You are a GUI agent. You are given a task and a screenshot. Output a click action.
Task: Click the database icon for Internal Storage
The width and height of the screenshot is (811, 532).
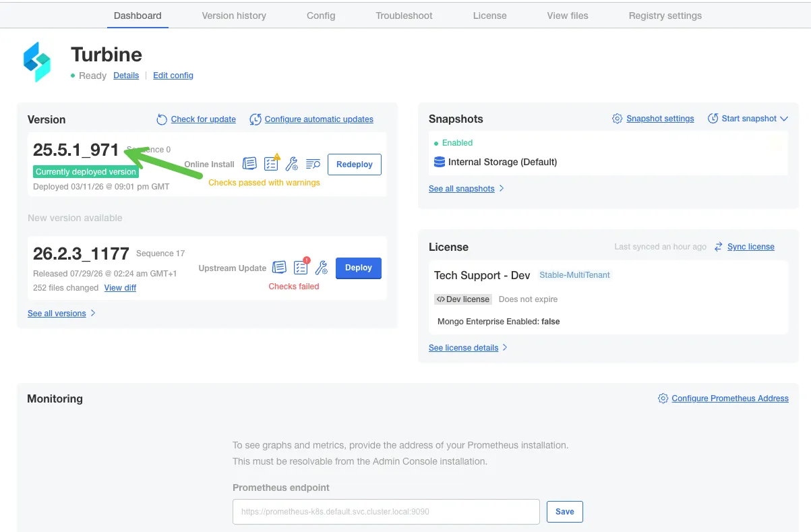(440, 162)
